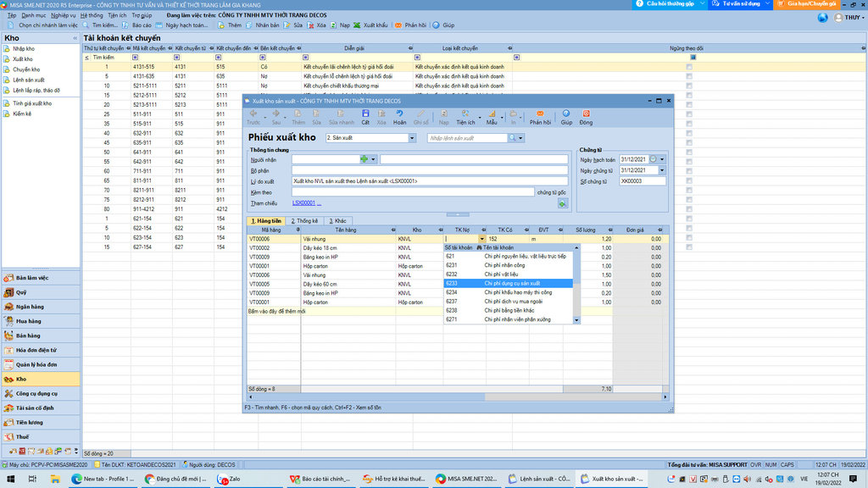Toggle Ngừng theo dõi filter checkbox in search row
Viewport: 868px width, 488px height.
pyautogui.click(x=693, y=58)
